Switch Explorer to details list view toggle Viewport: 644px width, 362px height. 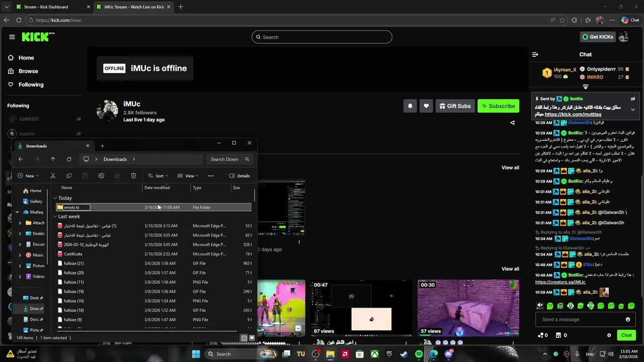[x=244, y=338]
